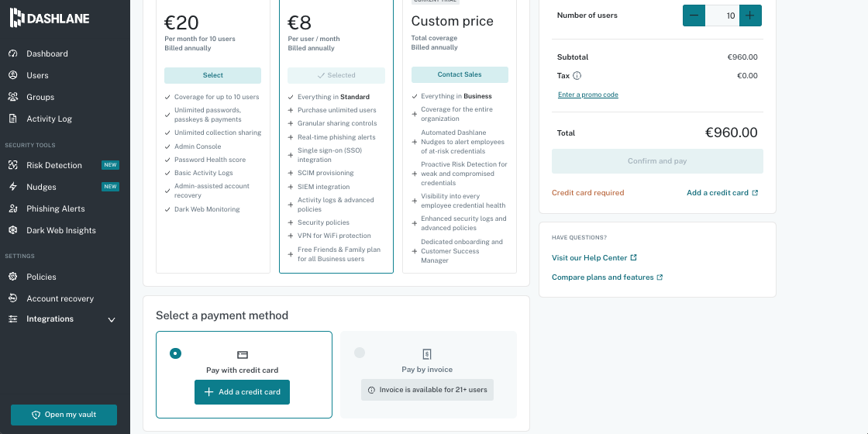This screenshot has height=434, width=868.
Task: Click Enter a promo code link
Action: point(587,95)
